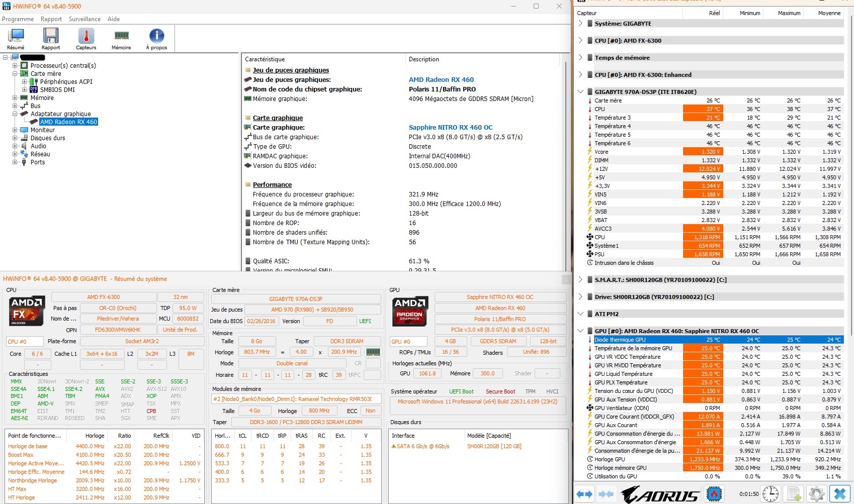854x504 pixels.
Task: Select the Ports tree item
Action: point(38,162)
